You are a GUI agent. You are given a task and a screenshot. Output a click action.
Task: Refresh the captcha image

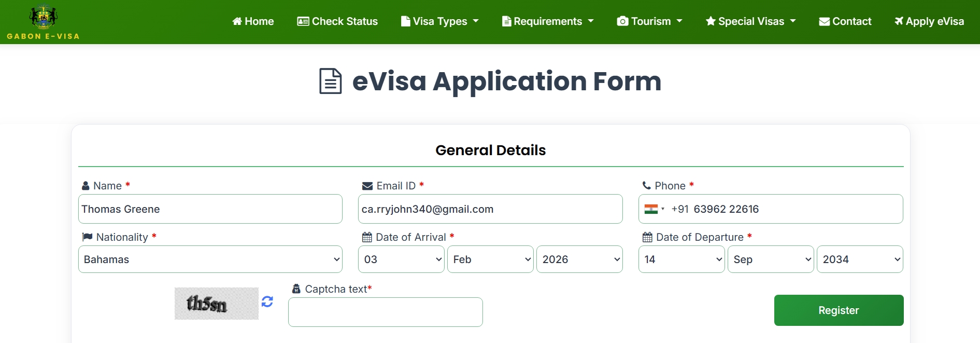(267, 301)
